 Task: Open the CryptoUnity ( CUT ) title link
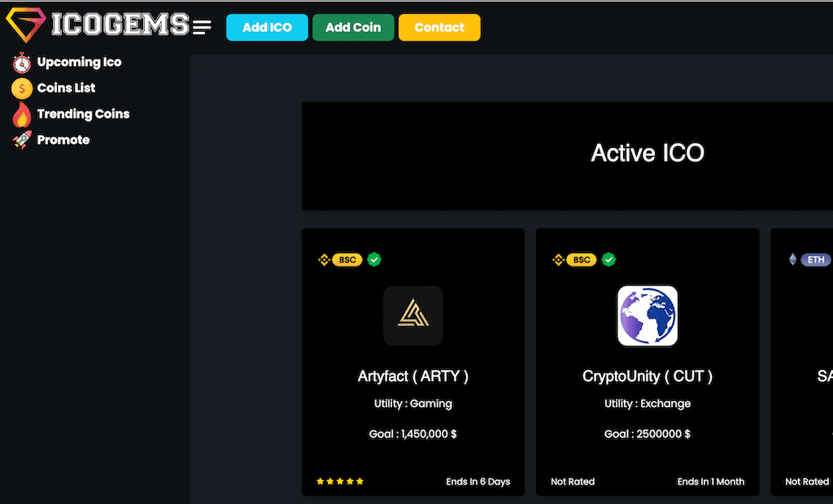pos(648,376)
